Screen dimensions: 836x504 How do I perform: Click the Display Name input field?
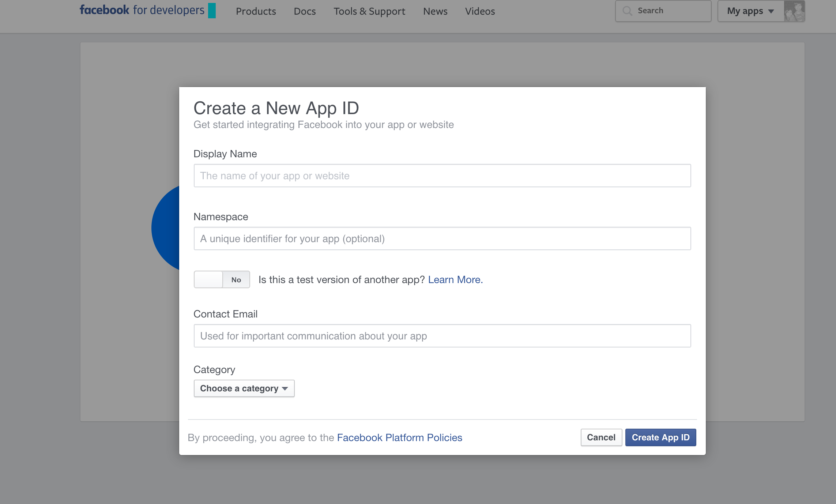pyautogui.click(x=442, y=176)
